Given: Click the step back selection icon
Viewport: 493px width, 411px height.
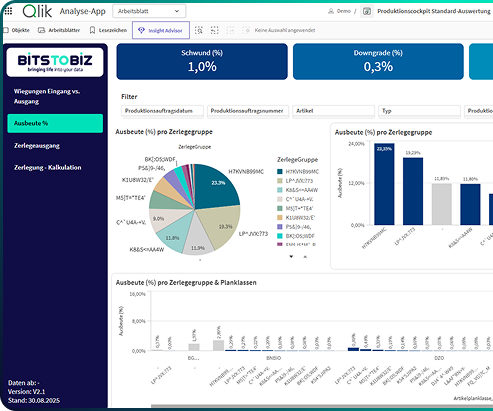Looking at the screenshot, I should click(215, 30).
